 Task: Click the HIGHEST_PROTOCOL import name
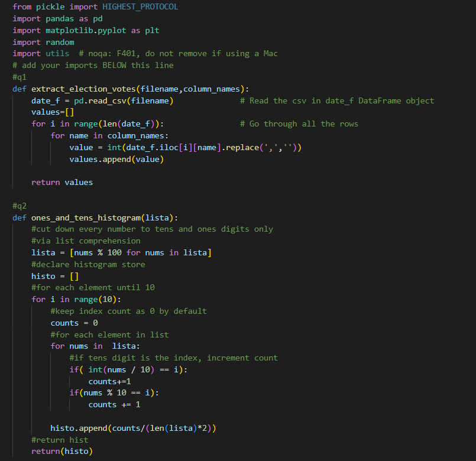pos(140,7)
